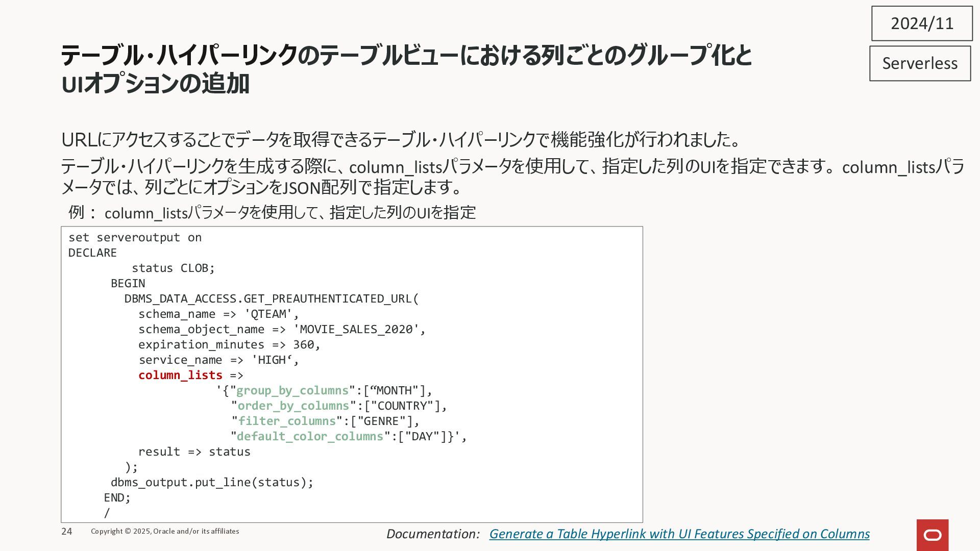Click the green order_by_columns key

pos(293,406)
